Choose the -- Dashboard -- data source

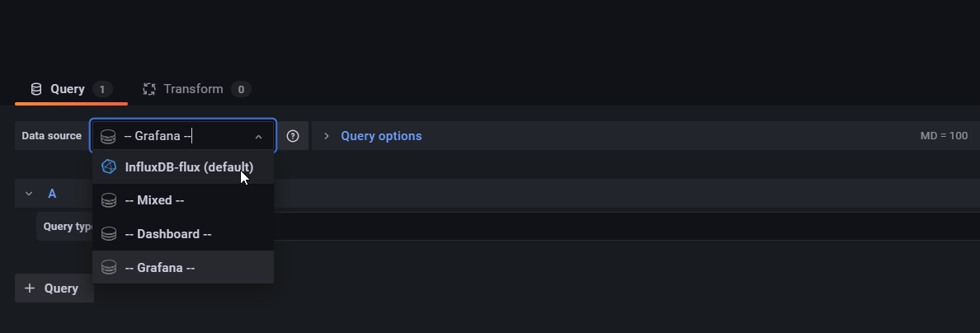182,234
